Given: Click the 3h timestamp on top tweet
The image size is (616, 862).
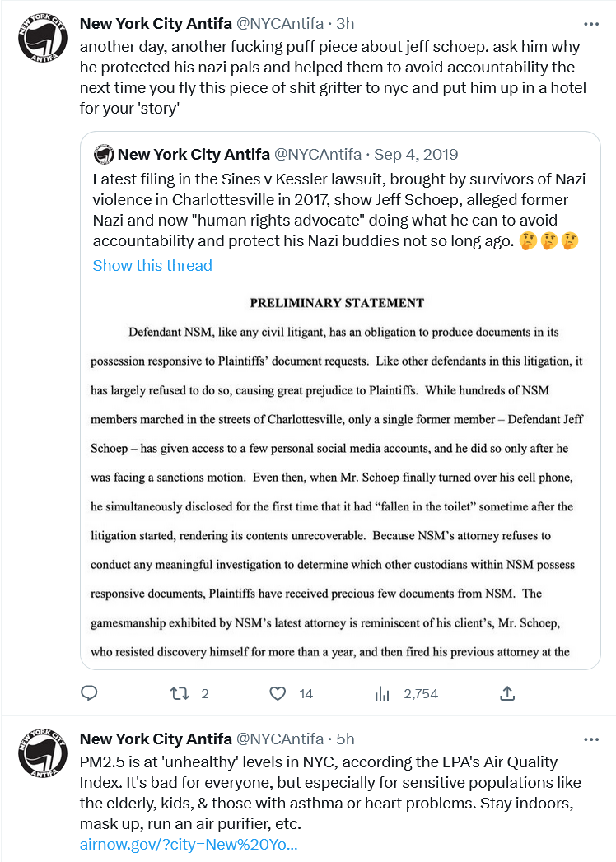Looking at the screenshot, I should [346, 24].
